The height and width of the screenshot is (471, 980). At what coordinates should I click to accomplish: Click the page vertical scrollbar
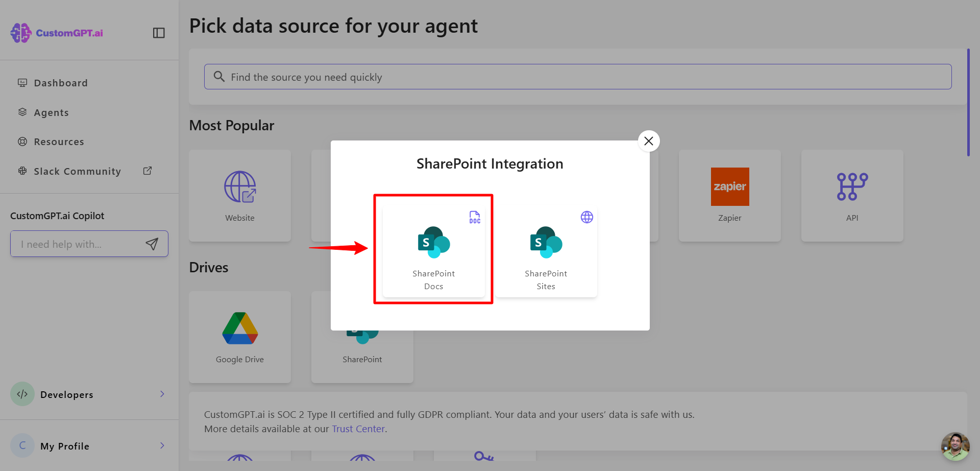(x=968, y=102)
